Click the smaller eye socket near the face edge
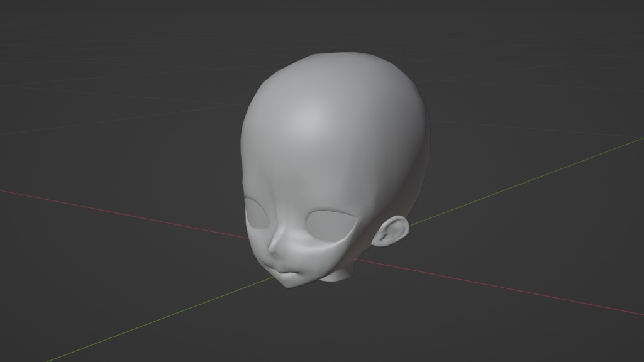This screenshot has height=362, width=644. 257,214
